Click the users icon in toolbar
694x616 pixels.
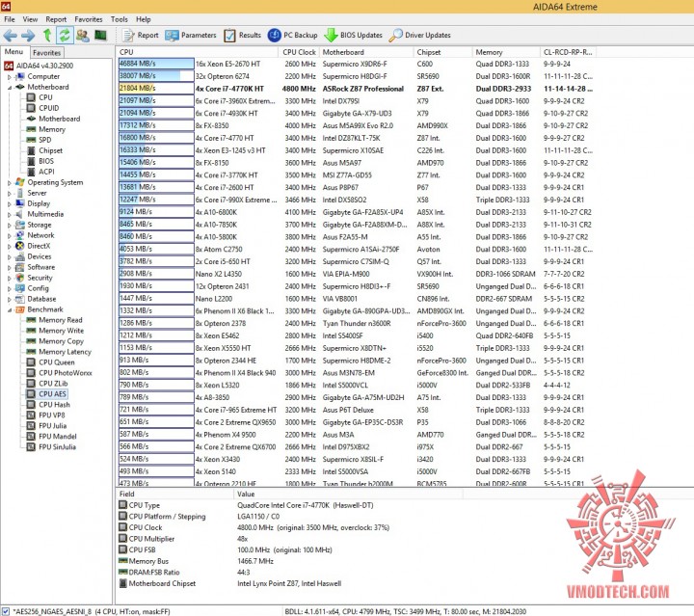(82, 35)
